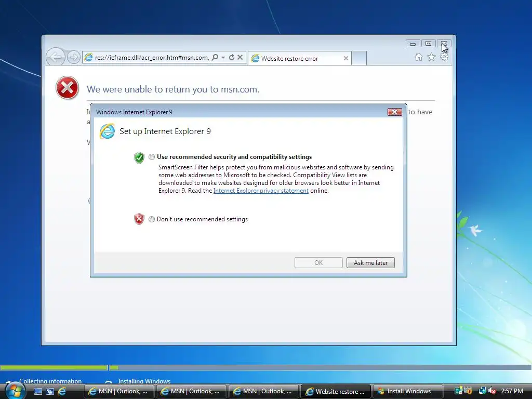Launch Internet Explorer from quick launch
The width and height of the screenshot is (532, 399).
(x=62, y=392)
